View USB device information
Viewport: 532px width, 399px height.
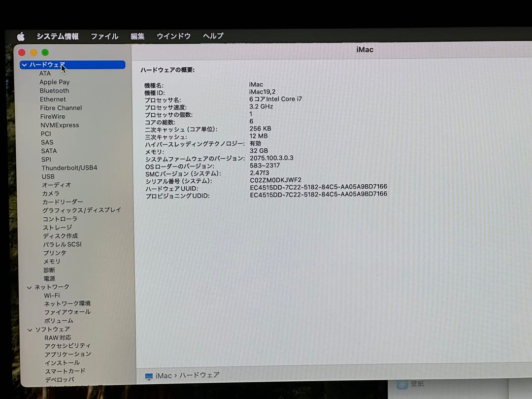pyautogui.click(x=48, y=176)
